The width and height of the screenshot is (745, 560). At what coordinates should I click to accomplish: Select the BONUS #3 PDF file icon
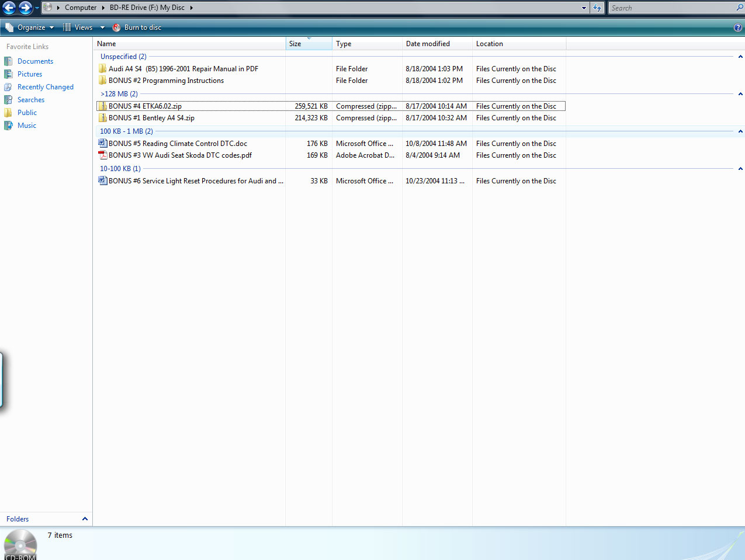[x=103, y=155]
